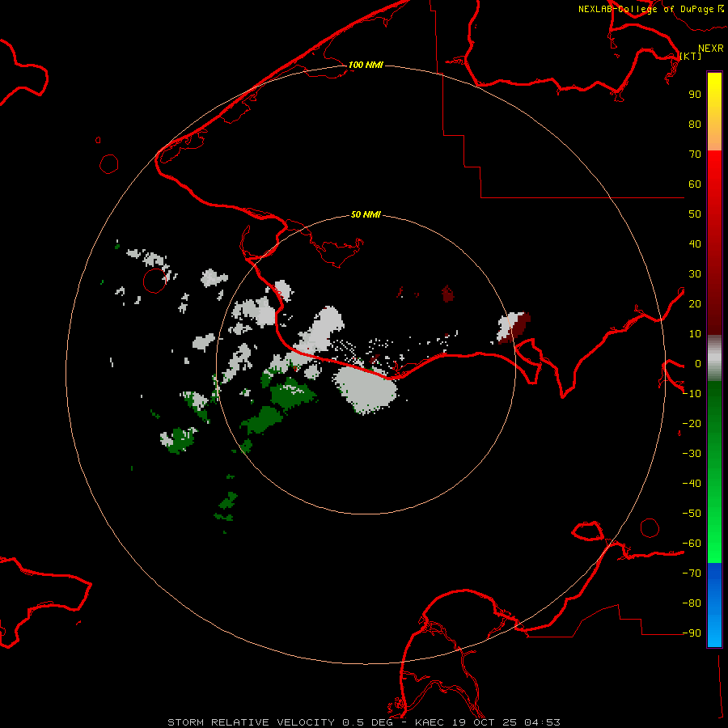
Task: Click the -10 value on the velocity scale
Action: click(x=692, y=394)
